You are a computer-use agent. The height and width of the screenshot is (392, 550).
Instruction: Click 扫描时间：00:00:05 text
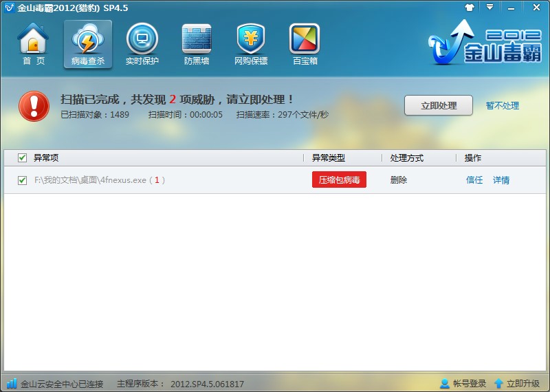(x=185, y=115)
